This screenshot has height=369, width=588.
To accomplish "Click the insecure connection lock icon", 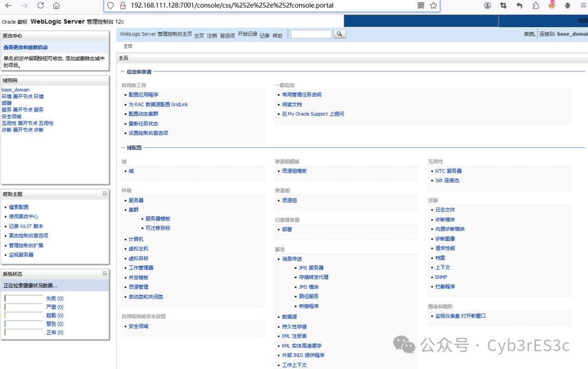I will (x=122, y=5).
